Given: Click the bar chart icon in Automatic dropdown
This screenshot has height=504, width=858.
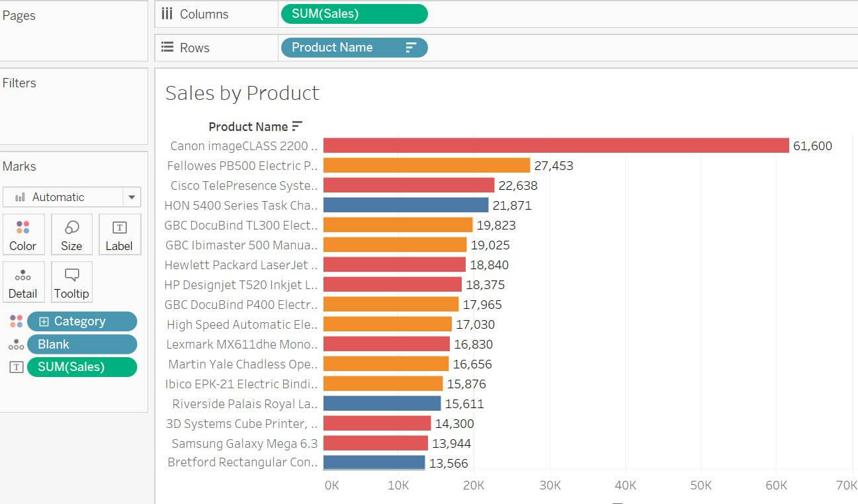Looking at the screenshot, I should pos(20,197).
